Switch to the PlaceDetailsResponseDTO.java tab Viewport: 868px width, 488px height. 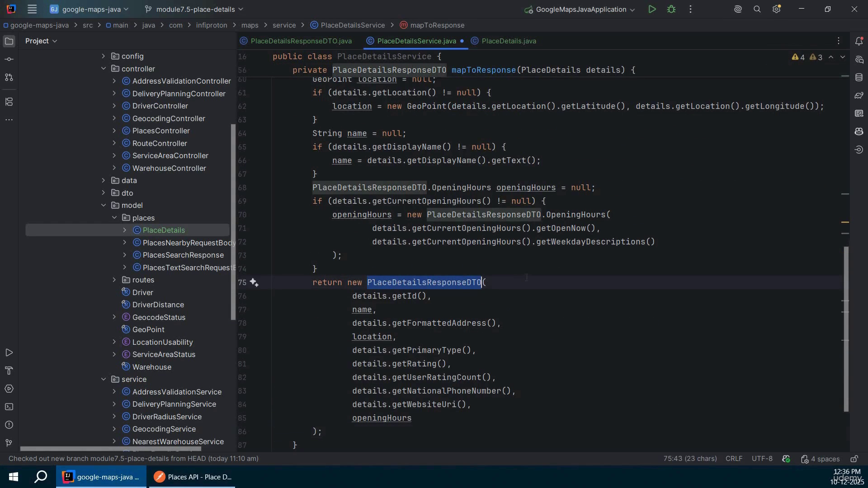click(296, 41)
